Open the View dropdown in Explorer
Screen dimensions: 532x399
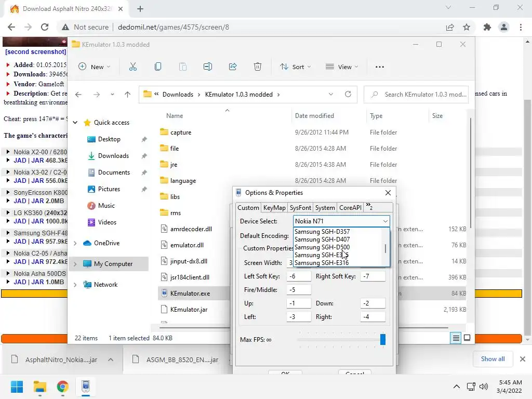point(342,67)
